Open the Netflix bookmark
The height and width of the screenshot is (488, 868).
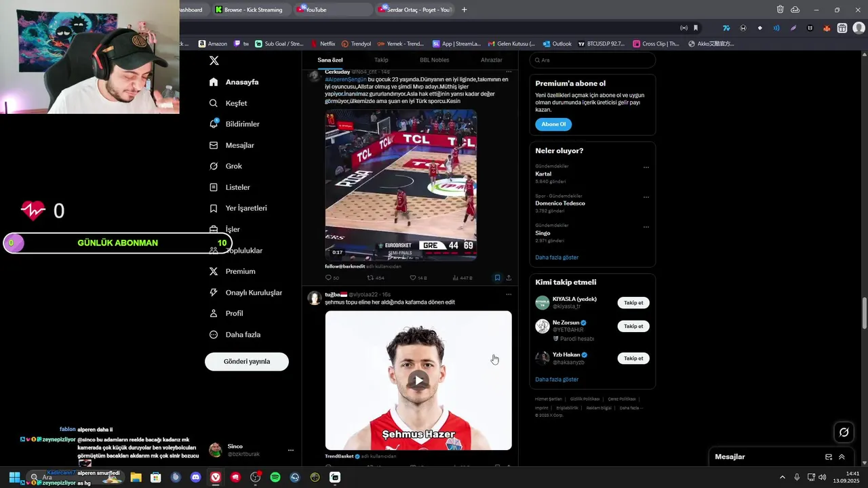[323, 43]
